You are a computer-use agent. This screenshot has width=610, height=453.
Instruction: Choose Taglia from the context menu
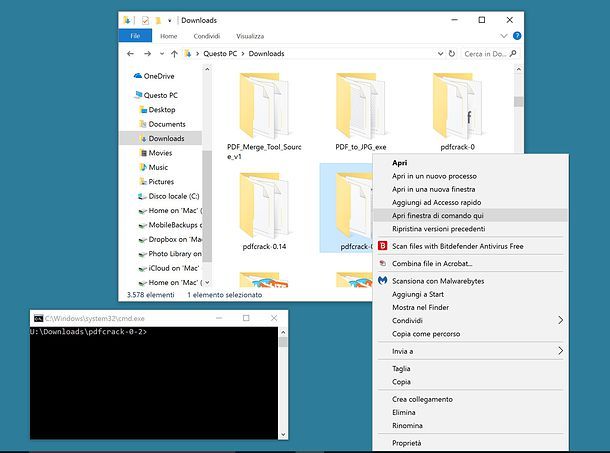401,369
